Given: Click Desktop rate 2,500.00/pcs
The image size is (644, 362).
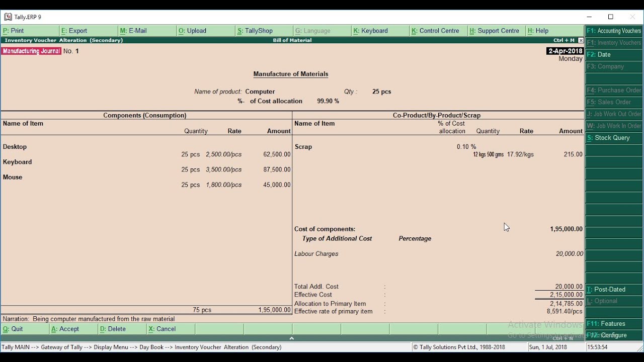Looking at the screenshot, I should point(223,154).
